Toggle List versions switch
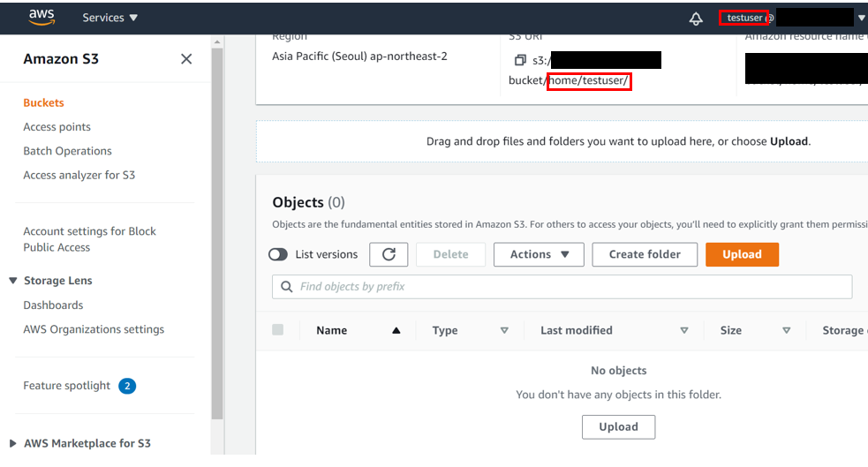Viewport: 868px width, 467px height. pos(278,254)
